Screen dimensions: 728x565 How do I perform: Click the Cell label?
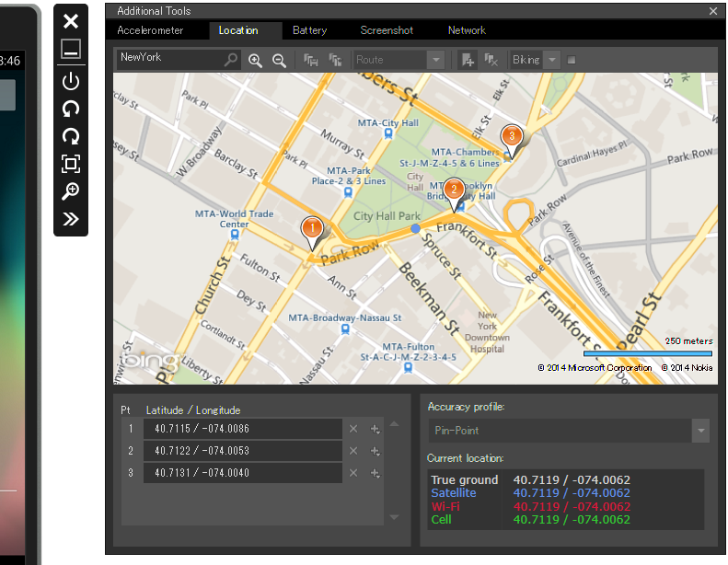(441, 520)
